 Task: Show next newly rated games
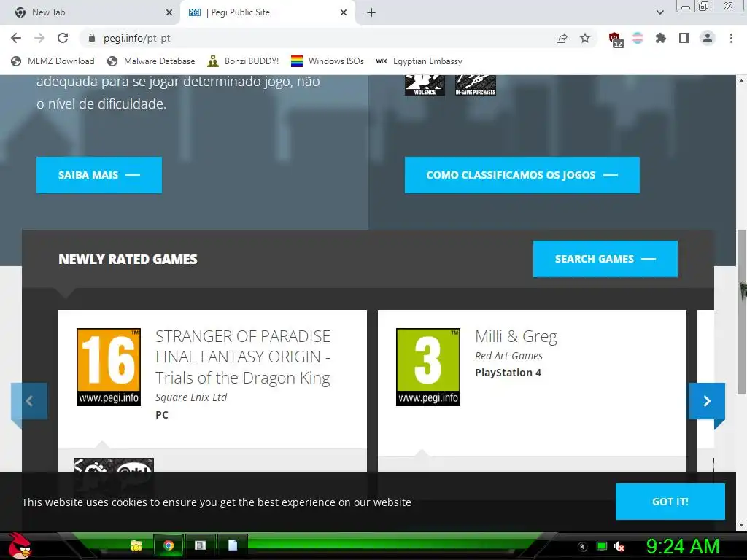[x=707, y=401]
